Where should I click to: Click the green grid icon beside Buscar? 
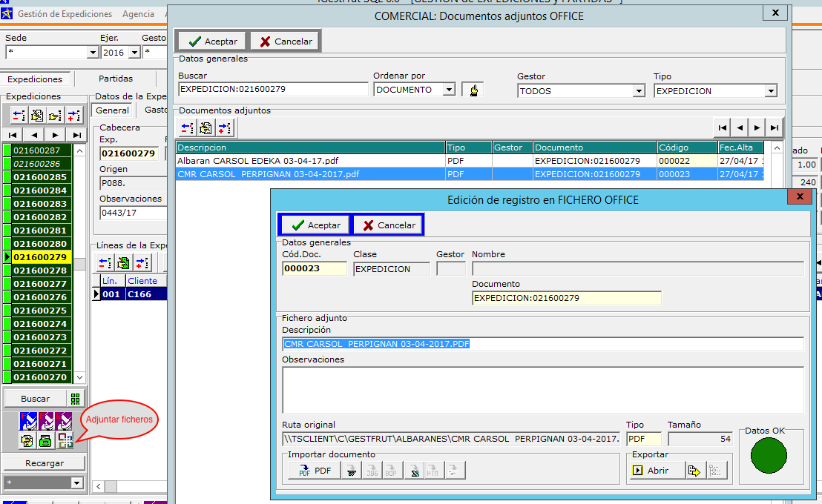(x=75, y=399)
